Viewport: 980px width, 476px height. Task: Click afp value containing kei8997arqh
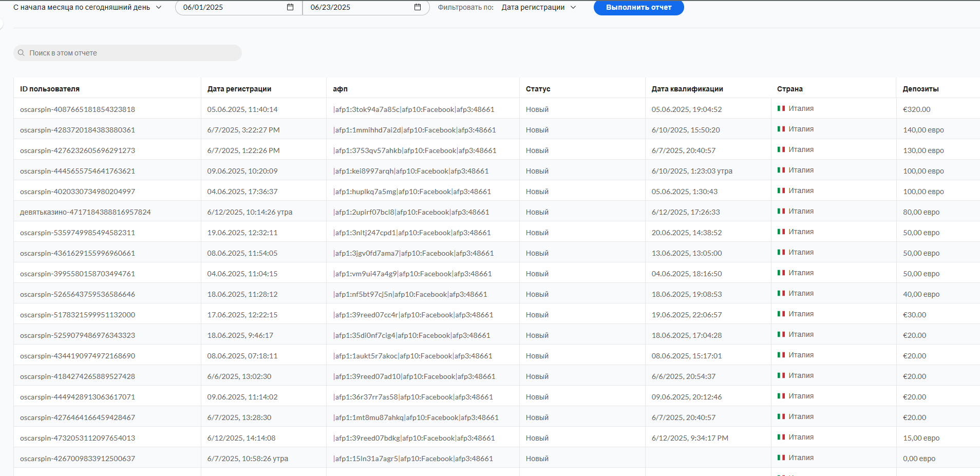(411, 171)
